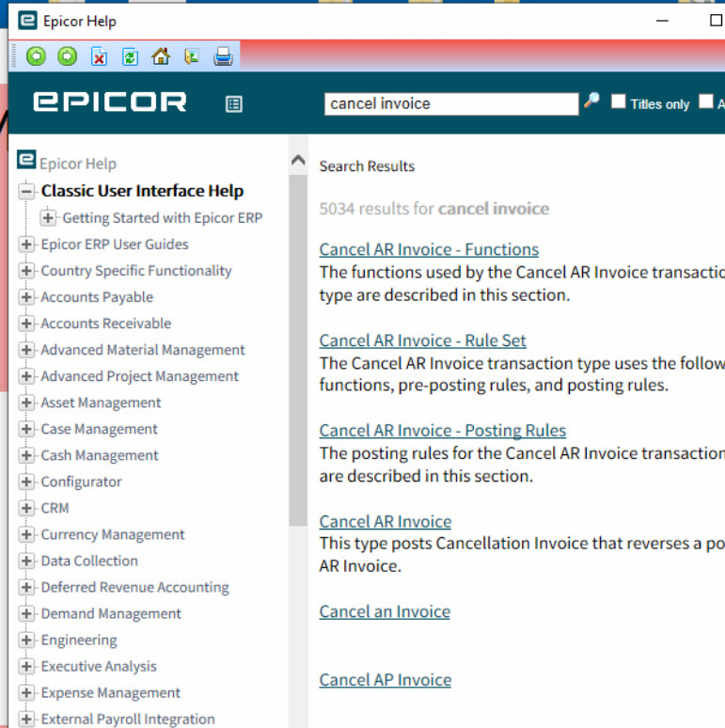Open the Cancel AR Invoice result
725x728 pixels.
386,521
